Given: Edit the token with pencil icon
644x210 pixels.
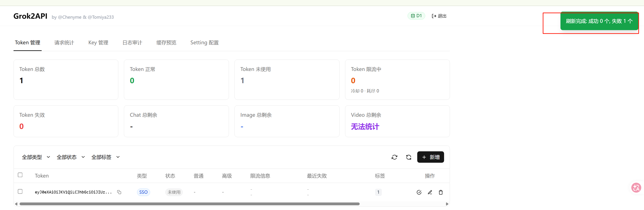Looking at the screenshot, I should (430, 192).
